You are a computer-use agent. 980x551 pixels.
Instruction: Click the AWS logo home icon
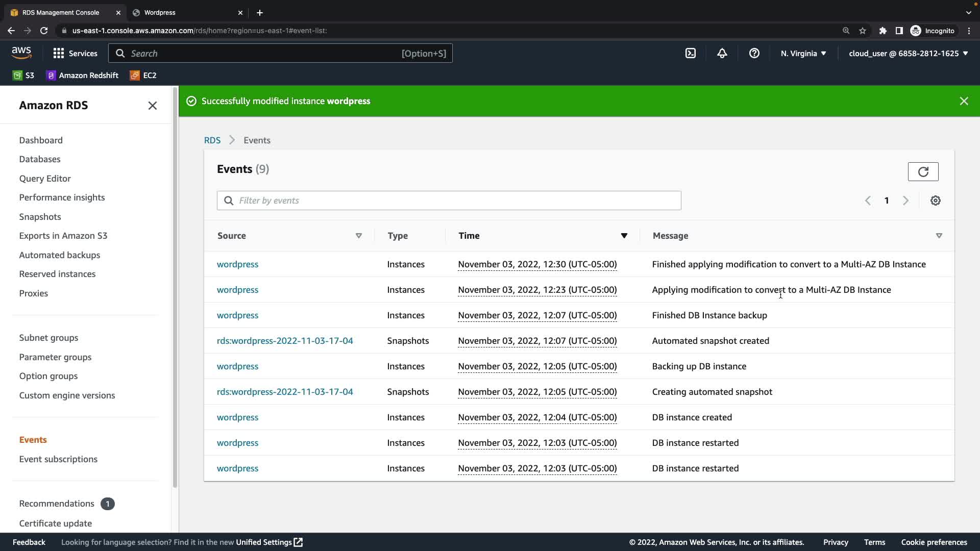pos(21,53)
